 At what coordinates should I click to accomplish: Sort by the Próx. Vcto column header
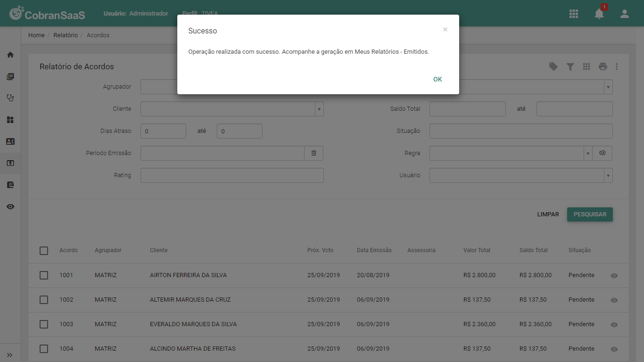(320, 250)
